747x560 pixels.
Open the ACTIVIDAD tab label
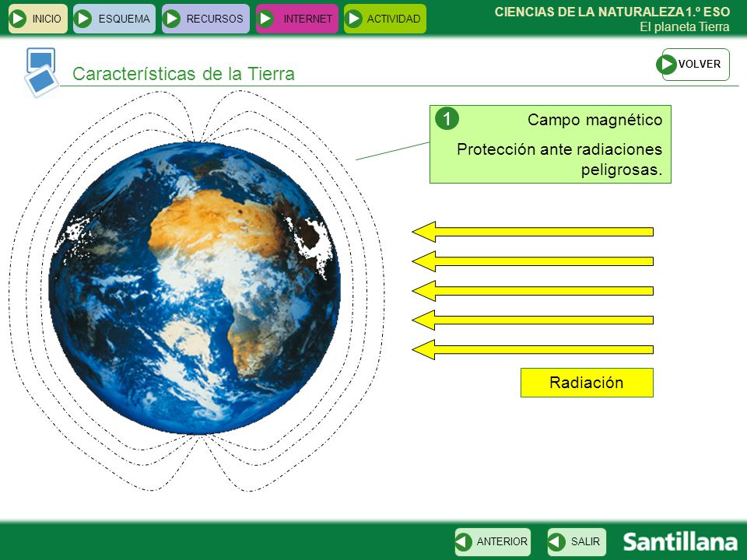(x=394, y=19)
